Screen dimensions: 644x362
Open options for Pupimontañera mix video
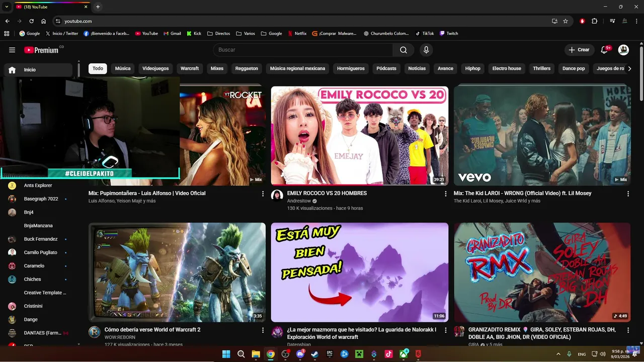263,194
